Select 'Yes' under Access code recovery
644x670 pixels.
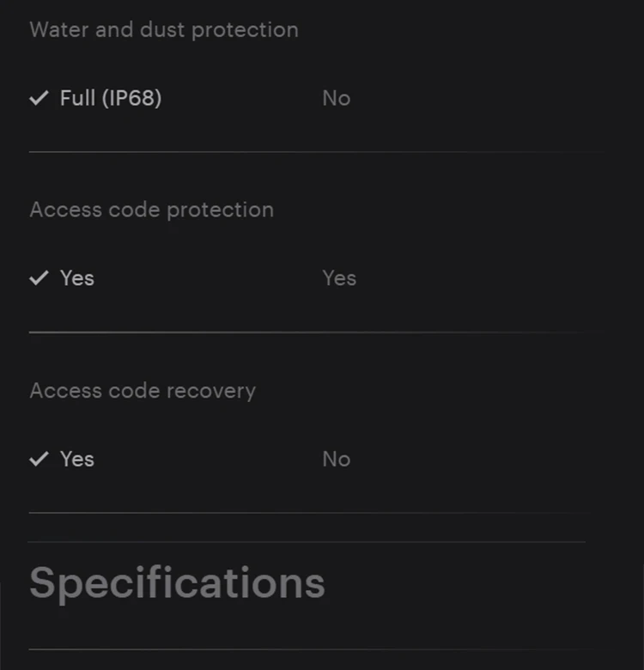[x=77, y=459]
